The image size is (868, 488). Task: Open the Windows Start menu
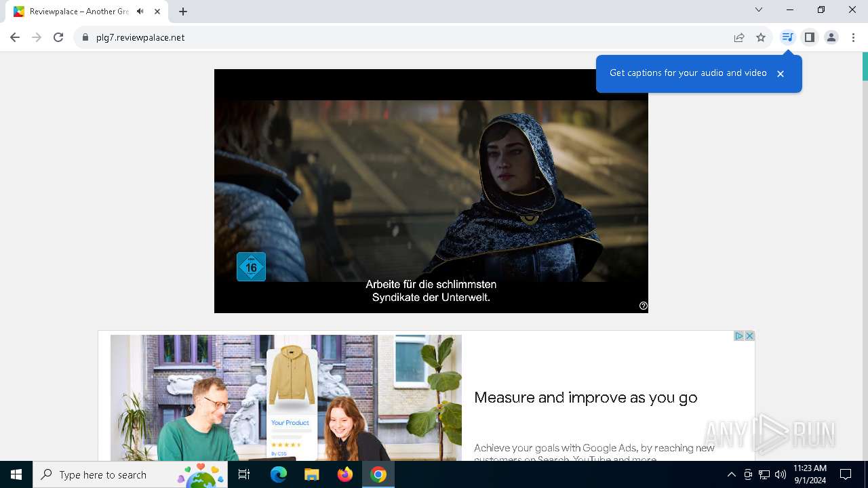click(x=16, y=474)
